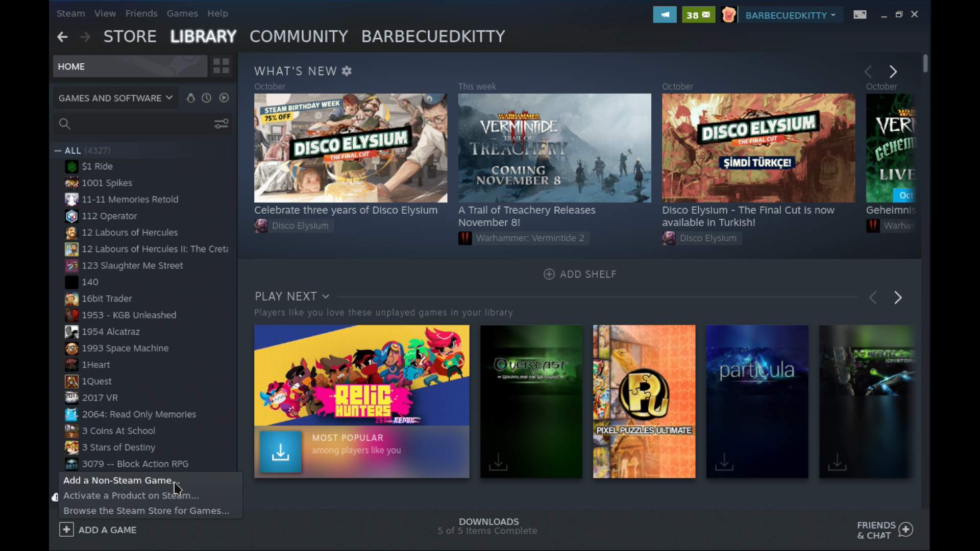Click the LIBRARY navigation tab
The height and width of the screenshot is (551, 980).
[x=203, y=36]
